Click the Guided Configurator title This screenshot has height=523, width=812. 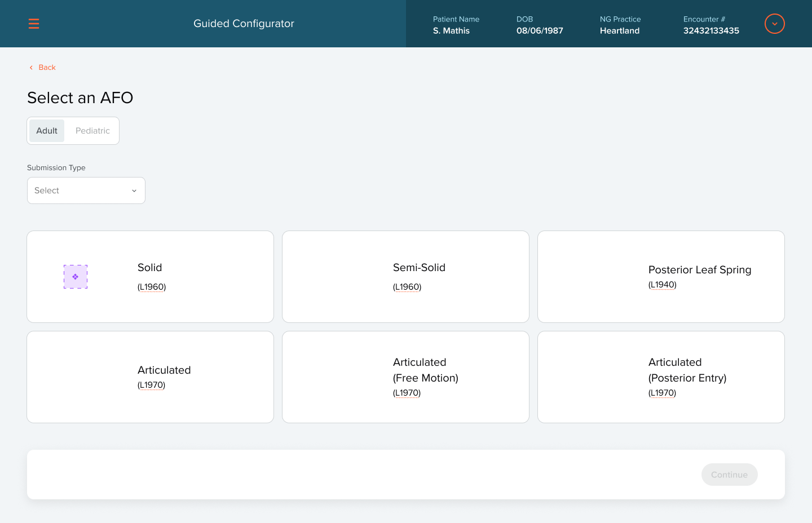pos(244,24)
